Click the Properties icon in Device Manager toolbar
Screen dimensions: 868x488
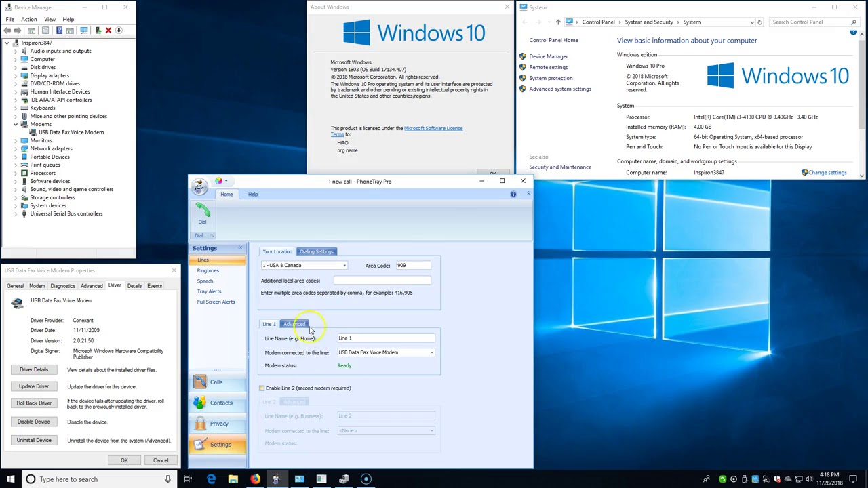pos(45,30)
